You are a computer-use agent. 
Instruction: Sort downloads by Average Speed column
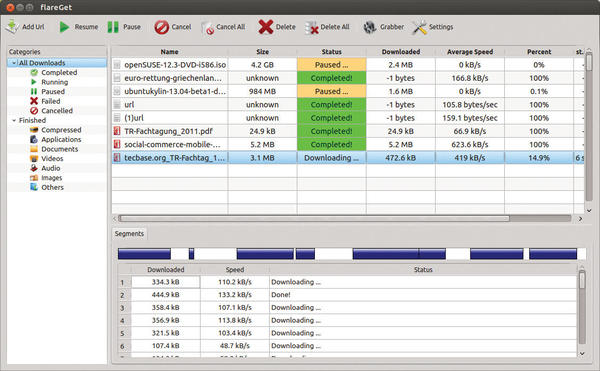point(470,52)
